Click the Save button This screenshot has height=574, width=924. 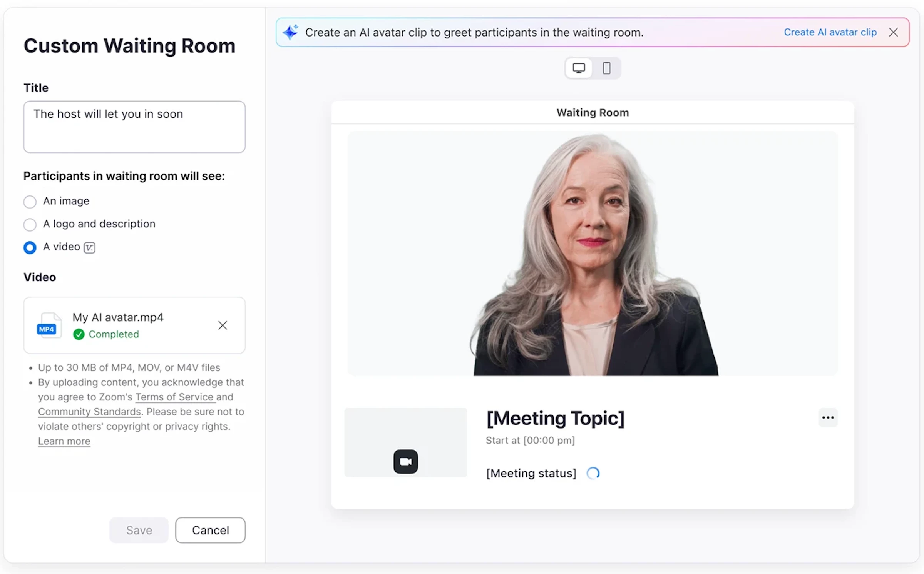139,530
